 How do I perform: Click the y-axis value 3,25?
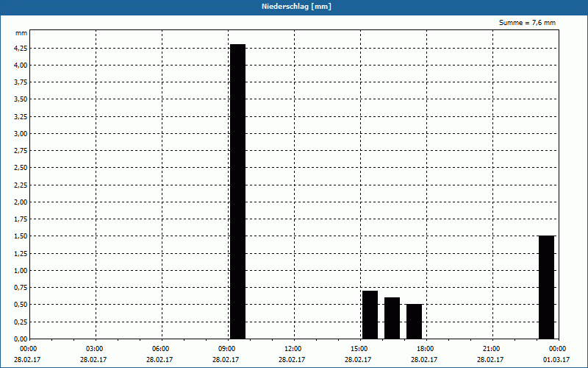(x=21, y=117)
